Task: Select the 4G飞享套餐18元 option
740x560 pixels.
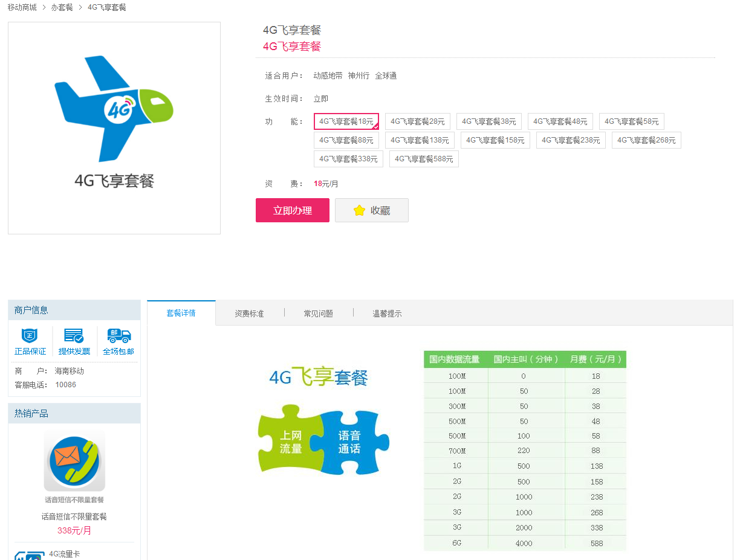Action: pos(346,121)
